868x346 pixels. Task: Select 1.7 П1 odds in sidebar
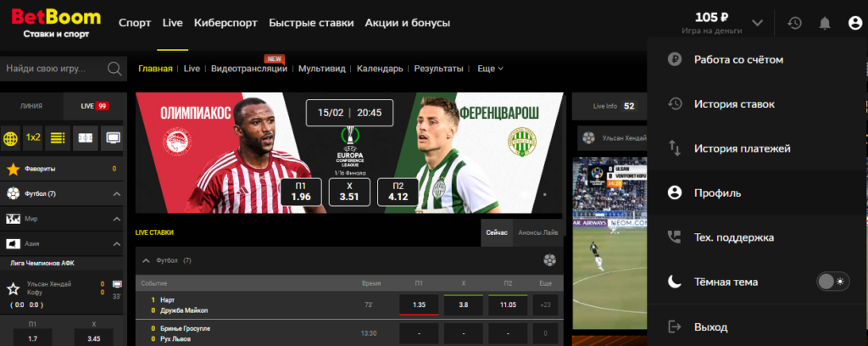[x=33, y=338]
